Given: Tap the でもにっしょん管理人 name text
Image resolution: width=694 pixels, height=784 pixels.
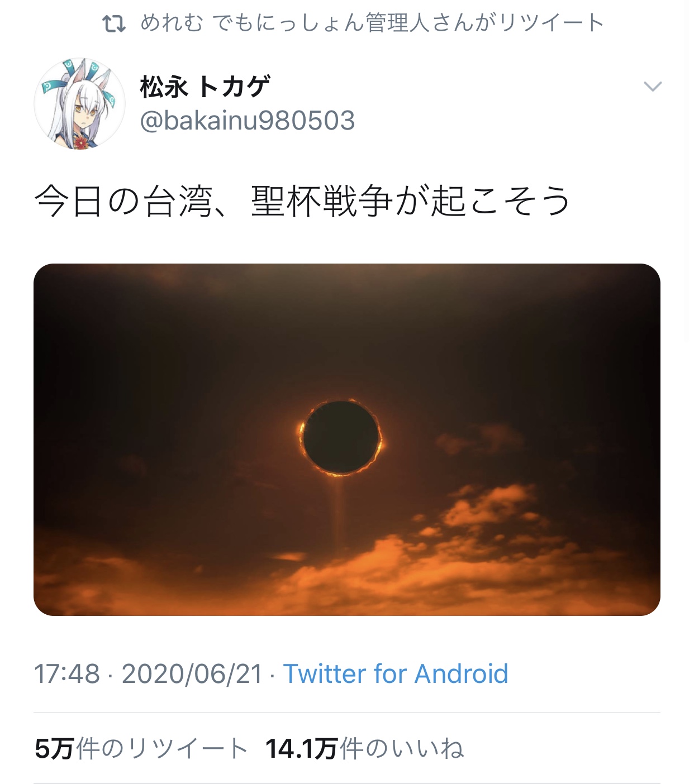Looking at the screenshot, I should point(321,23).
